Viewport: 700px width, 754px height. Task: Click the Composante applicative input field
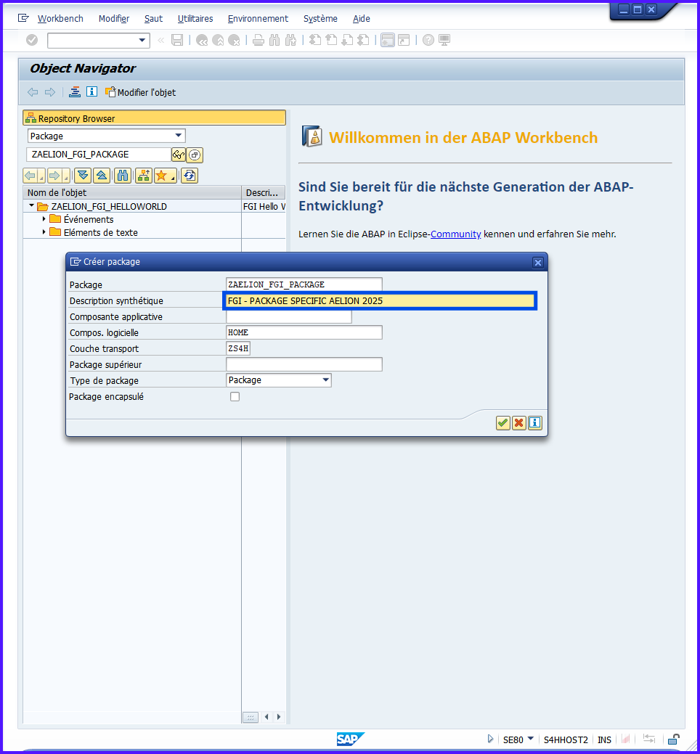[x=288, y=317]
